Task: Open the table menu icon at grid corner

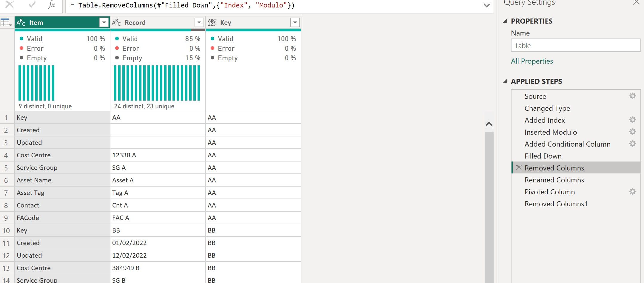Action: [6, 23]
